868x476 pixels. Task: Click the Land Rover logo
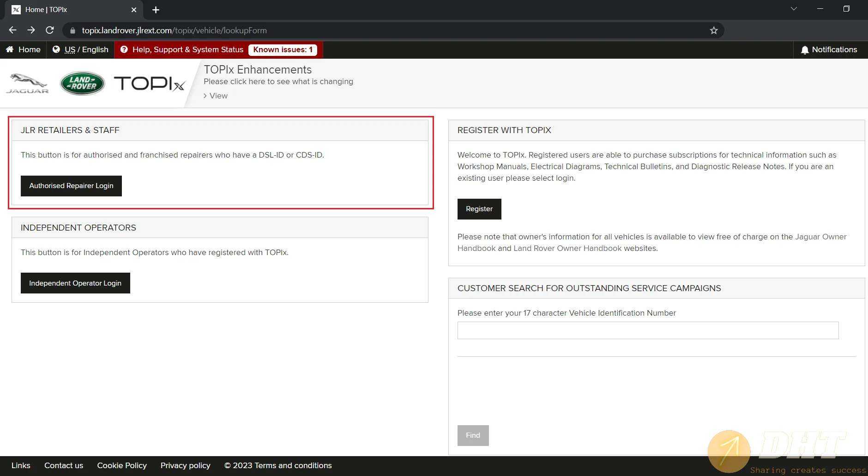pyautogui.click(x=83, y=83)
